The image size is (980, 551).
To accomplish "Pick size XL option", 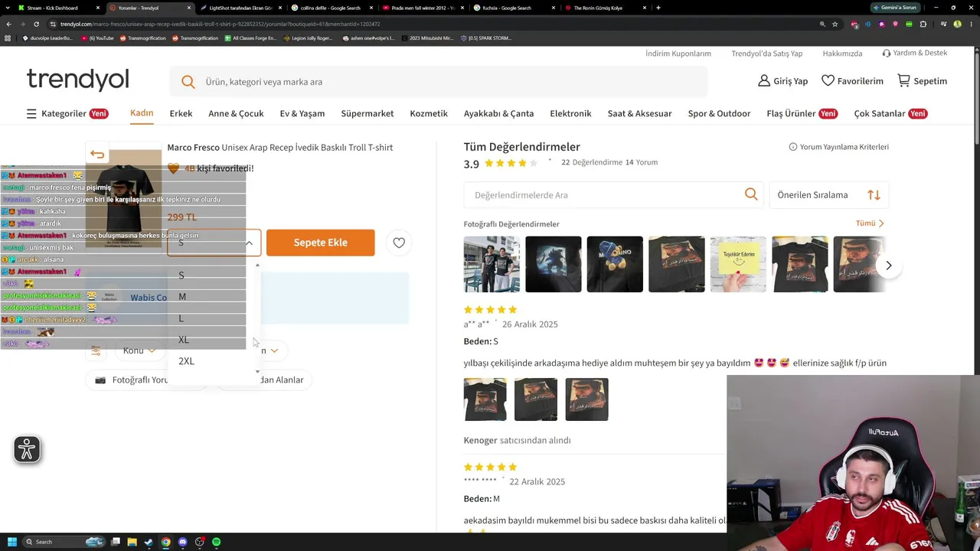I will pos(213,340).
